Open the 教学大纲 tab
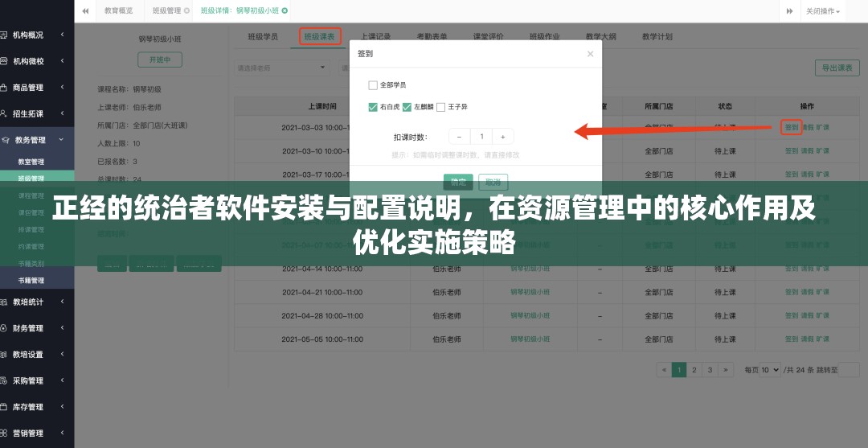Image resolution: width=868 pixels, height=448 pixels. click(600, 37)
